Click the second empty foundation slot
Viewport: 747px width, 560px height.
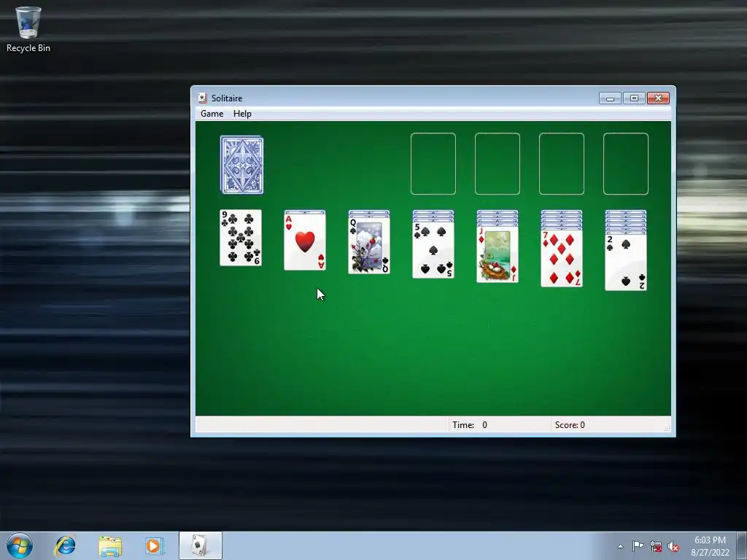coord(498,164)
